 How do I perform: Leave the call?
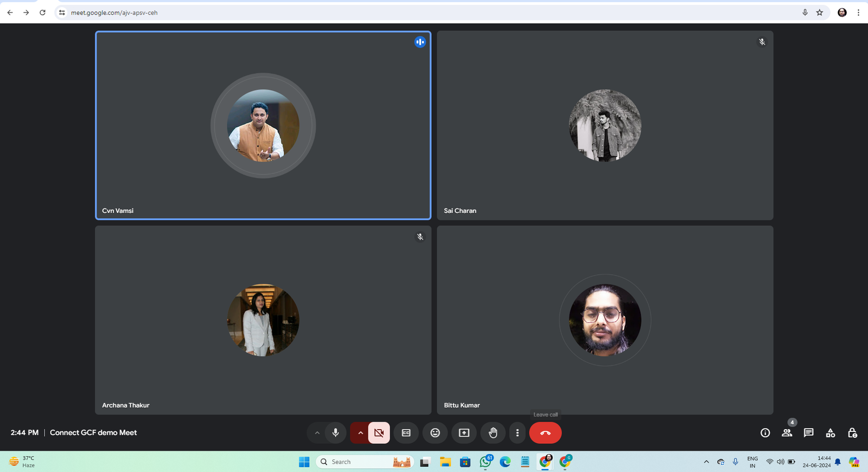545,433
